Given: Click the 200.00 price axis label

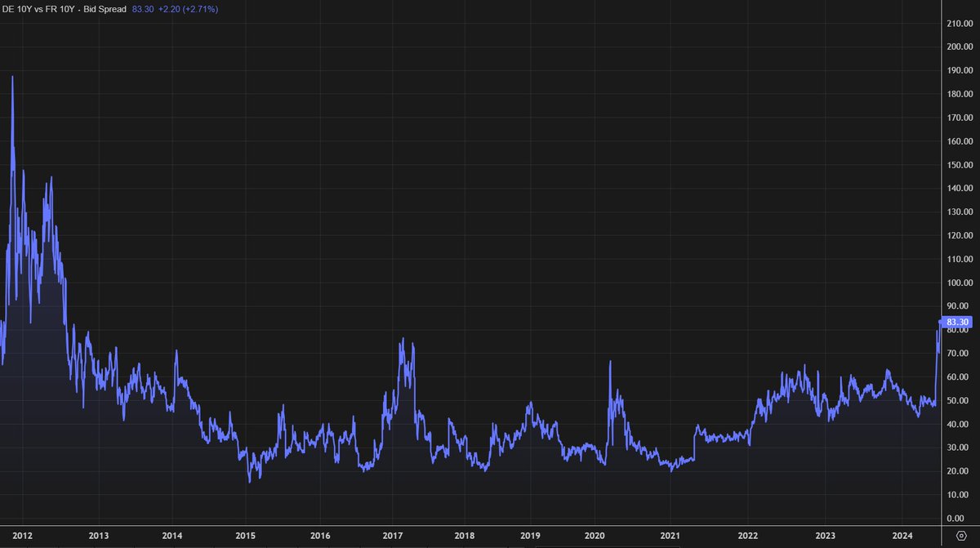Looking at the screenshot, I should 958,47.
